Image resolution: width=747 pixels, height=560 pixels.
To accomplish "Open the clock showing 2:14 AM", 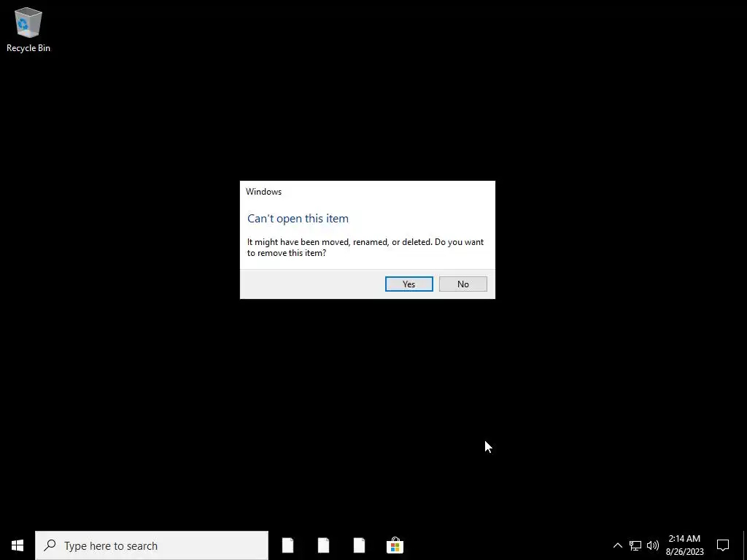I will pyautogui.click(x=684, y=545).
